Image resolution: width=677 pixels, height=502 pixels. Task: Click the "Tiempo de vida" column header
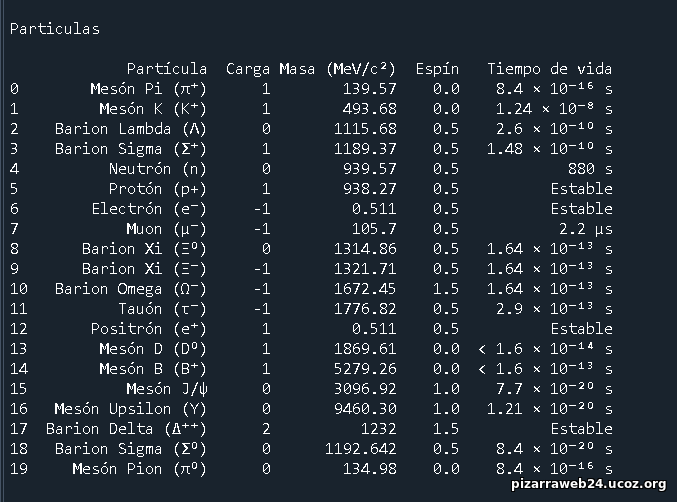tap(549, 69)
